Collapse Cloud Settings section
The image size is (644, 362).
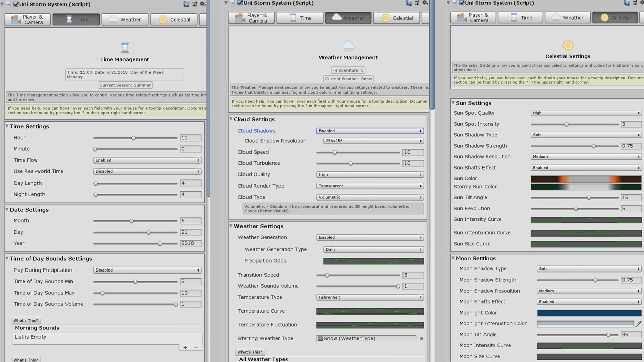tap(231, 120)
